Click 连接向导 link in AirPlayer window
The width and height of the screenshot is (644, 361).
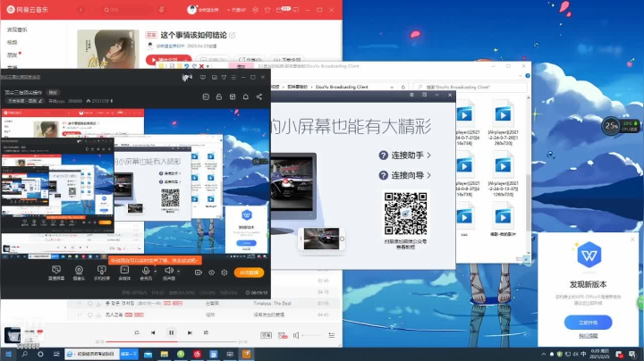(x=404, y=175)
